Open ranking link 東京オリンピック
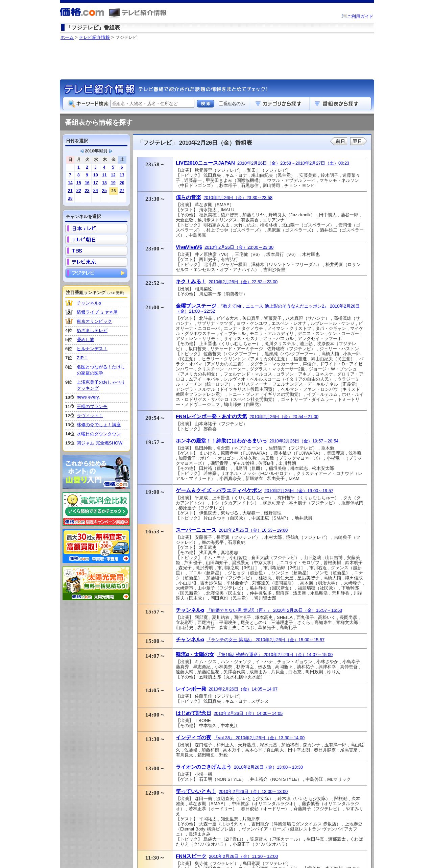This screenshot has width=434, height=868. click(94, 321)
